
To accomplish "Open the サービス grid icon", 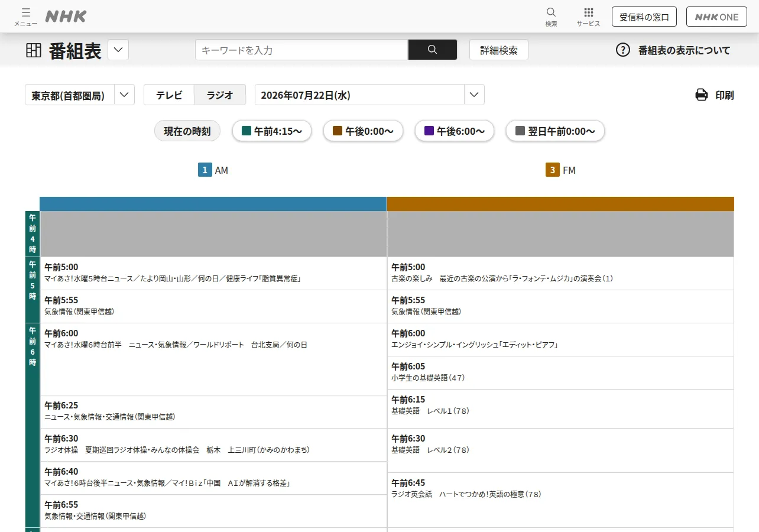I will (x=588, y=17).
